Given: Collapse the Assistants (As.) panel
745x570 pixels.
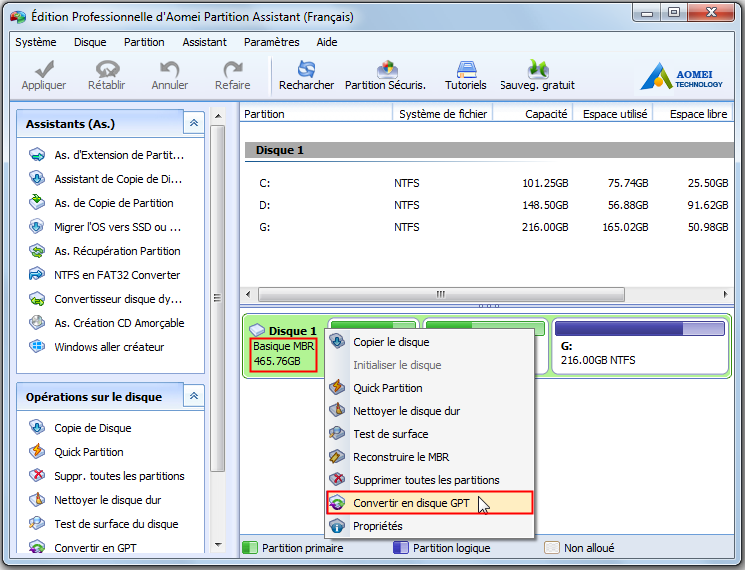Looking at the screenshot, I should (194, 123).
